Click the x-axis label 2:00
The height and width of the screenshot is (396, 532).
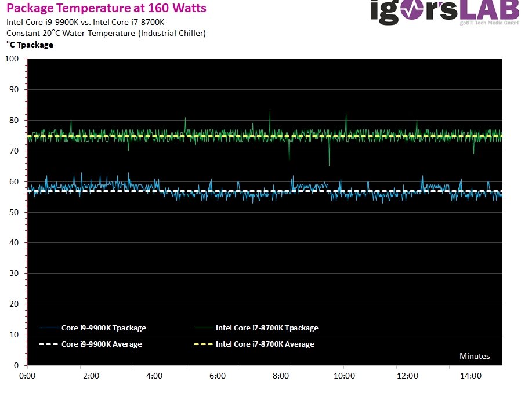(91, 376)
